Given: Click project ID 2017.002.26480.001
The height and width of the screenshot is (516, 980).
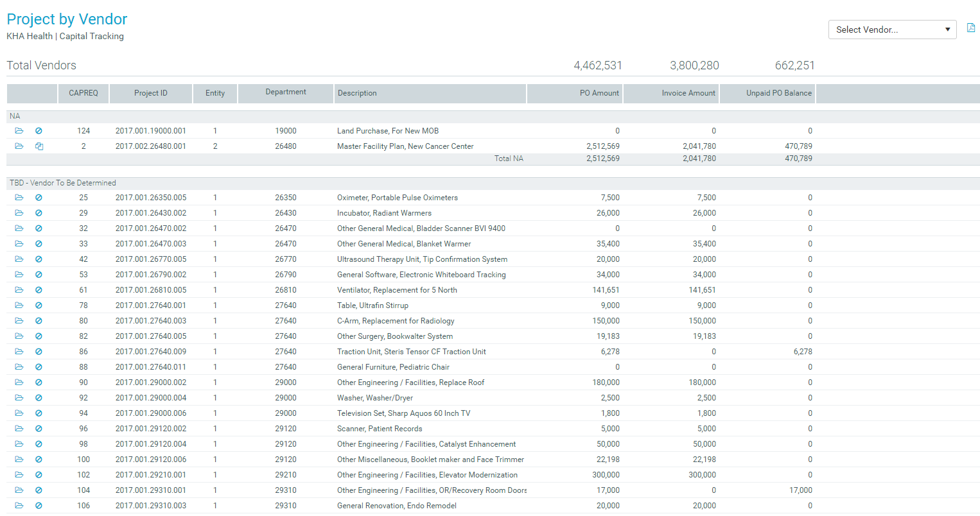Looking at the screenshot, I should point(151,146).
